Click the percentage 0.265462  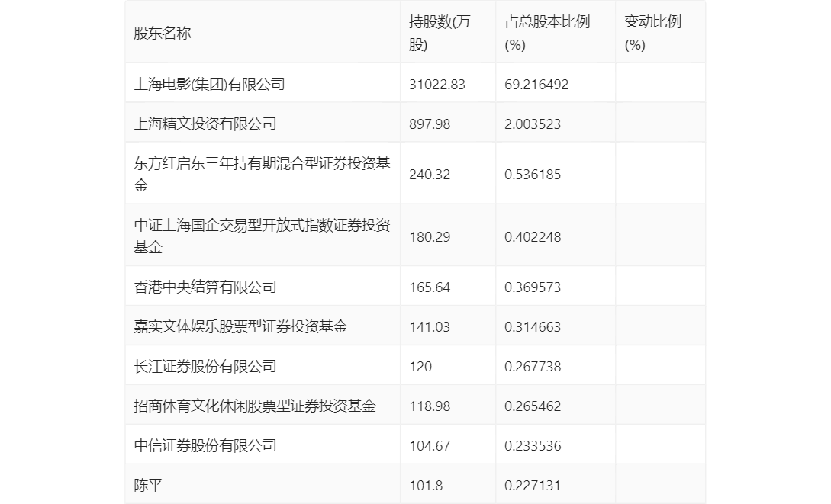[x=532, y=406]
